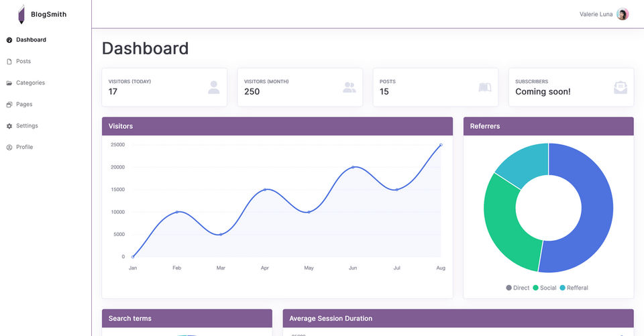
Task: Click the BlogSmith brand name link
Action: point(48,14)
